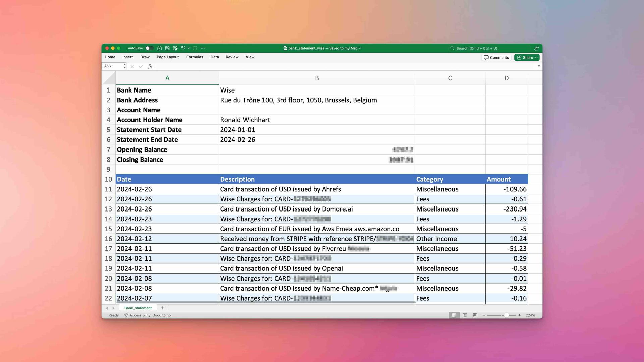The image size is (644, 362).
Task: Click the Bank Address label cell
Action: [167, 100]
